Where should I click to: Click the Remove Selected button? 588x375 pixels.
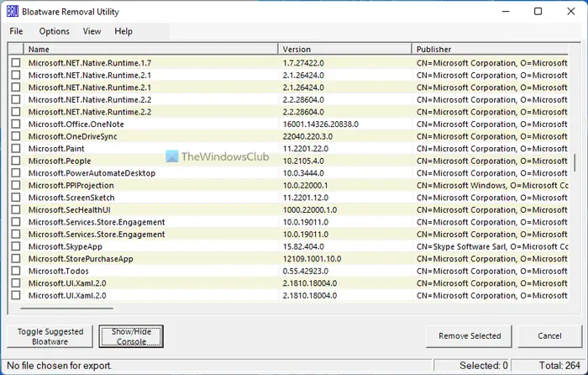pos(469,336)
